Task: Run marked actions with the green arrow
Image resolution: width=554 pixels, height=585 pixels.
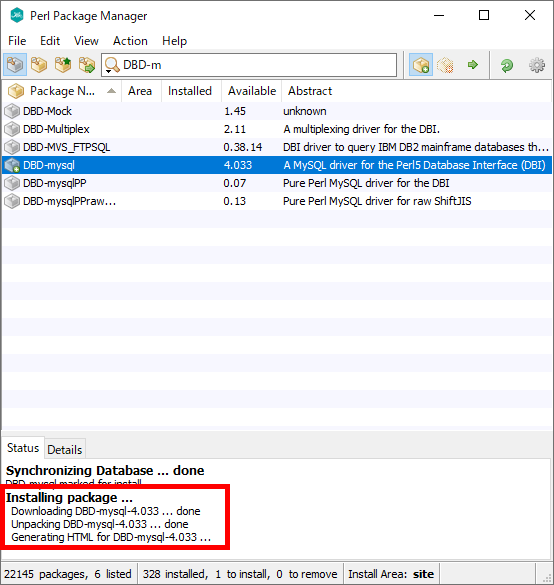Action: (x=473, y=65)
